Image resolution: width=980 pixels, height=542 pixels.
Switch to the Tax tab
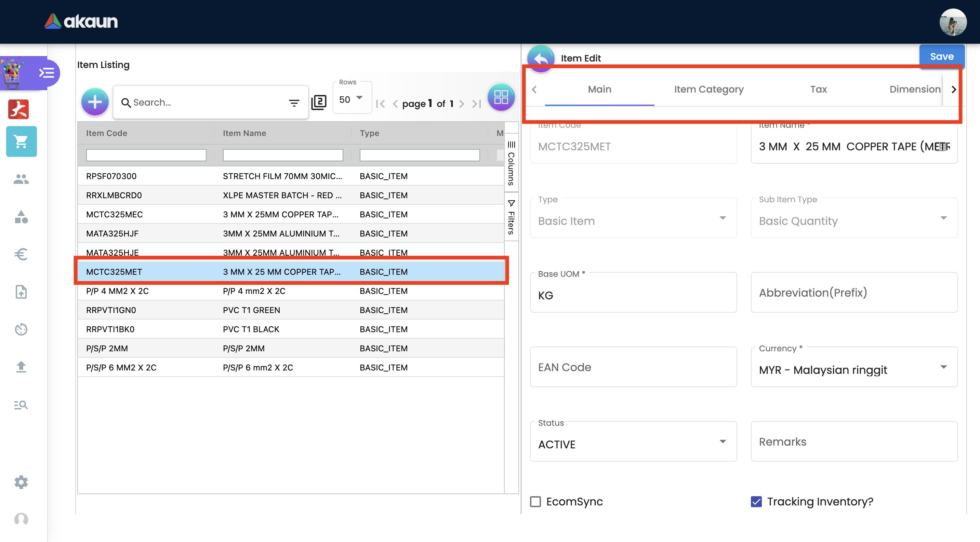pos(818,89)
